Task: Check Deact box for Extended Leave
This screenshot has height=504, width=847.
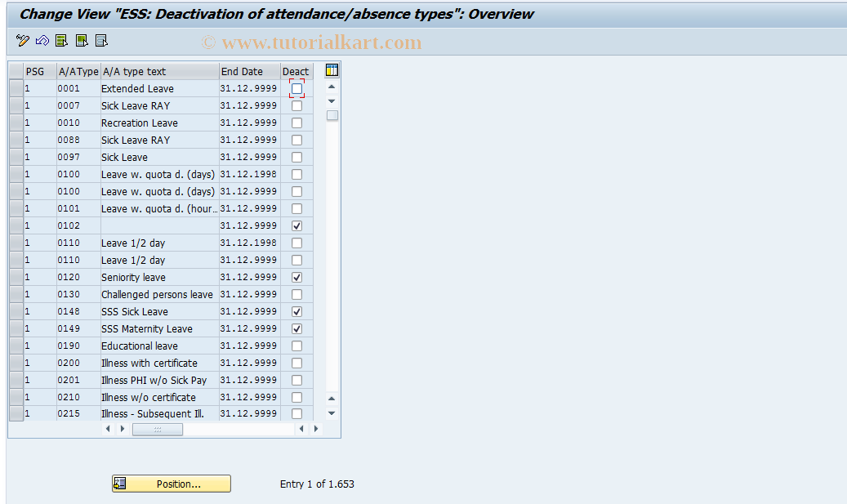Action: pyautogui.click(x=296, y=88)
